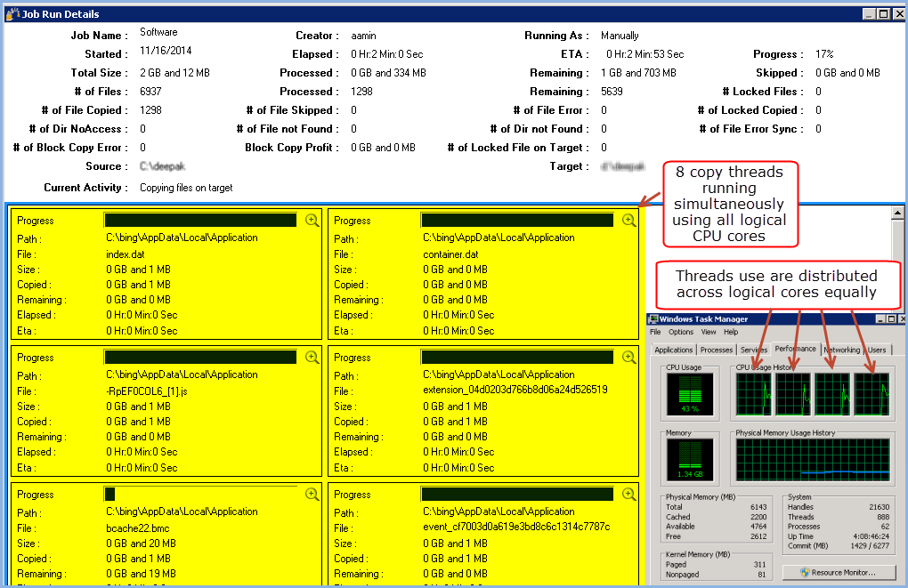Click Elapsed value 0 Hr:2 Min:0 Sec

(x=387, y=54)
